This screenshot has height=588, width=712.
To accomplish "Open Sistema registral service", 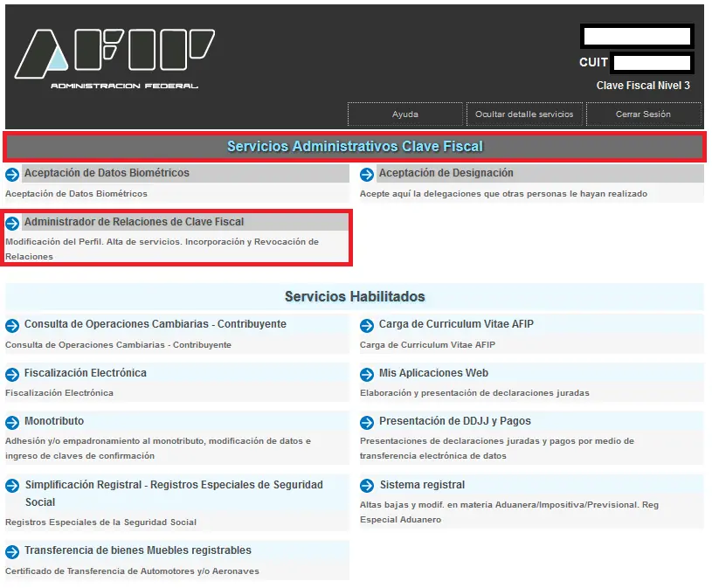I will (422, 485).
